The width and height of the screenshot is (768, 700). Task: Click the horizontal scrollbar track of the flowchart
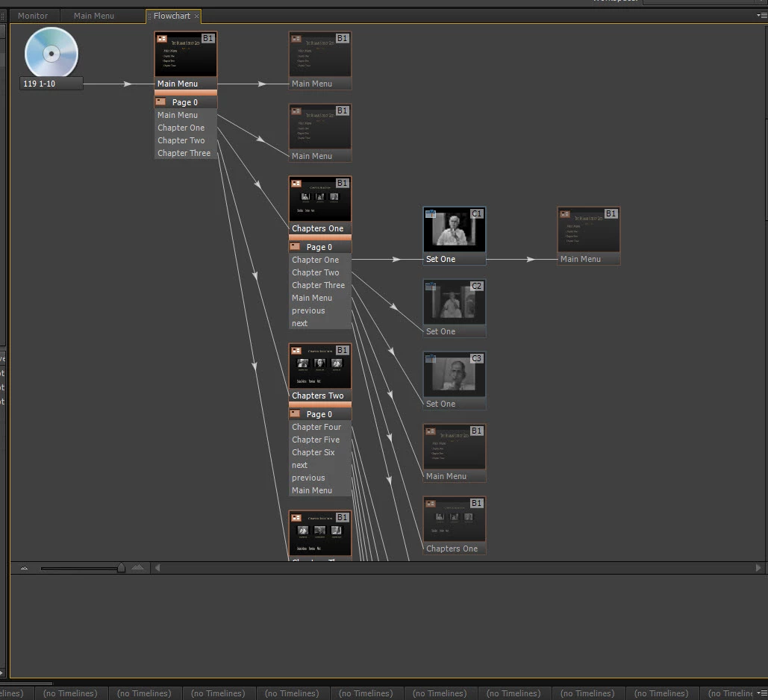[458, 568]
